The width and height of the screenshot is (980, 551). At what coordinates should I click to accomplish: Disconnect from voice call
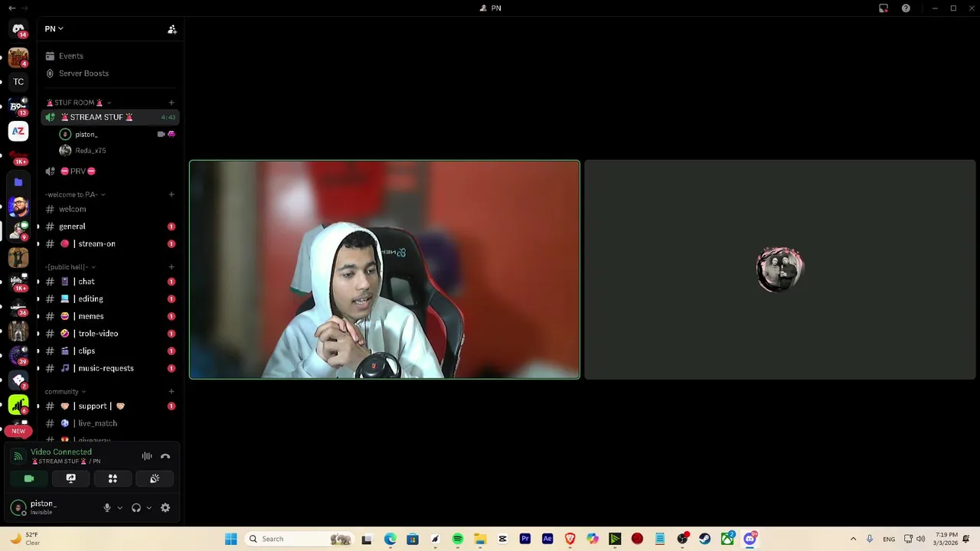pyautogui.click(x=165, y=456)
